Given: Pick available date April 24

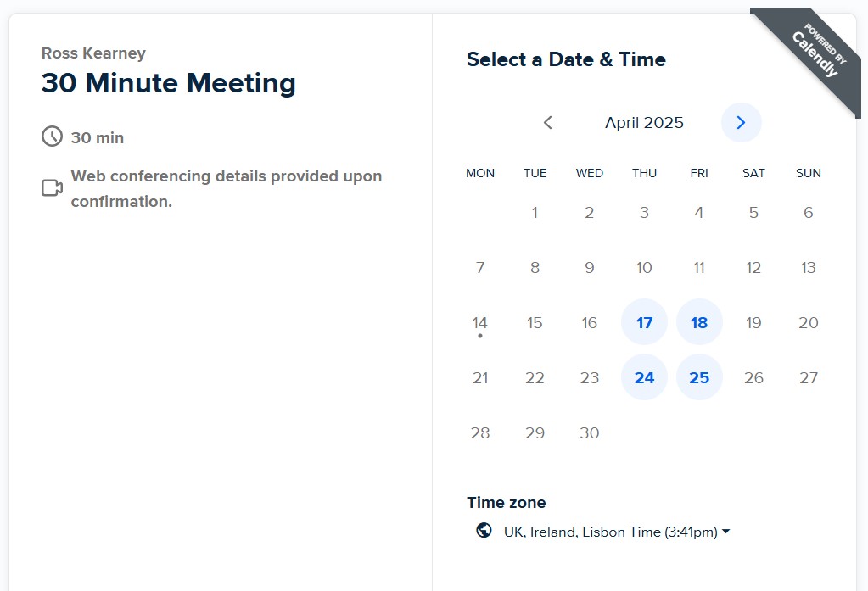Looking at the screenshot, I should click(x=644, y=377).
